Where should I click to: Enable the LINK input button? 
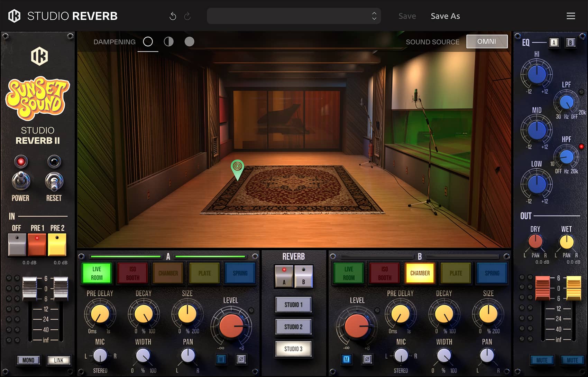click(x=58, y=360)
